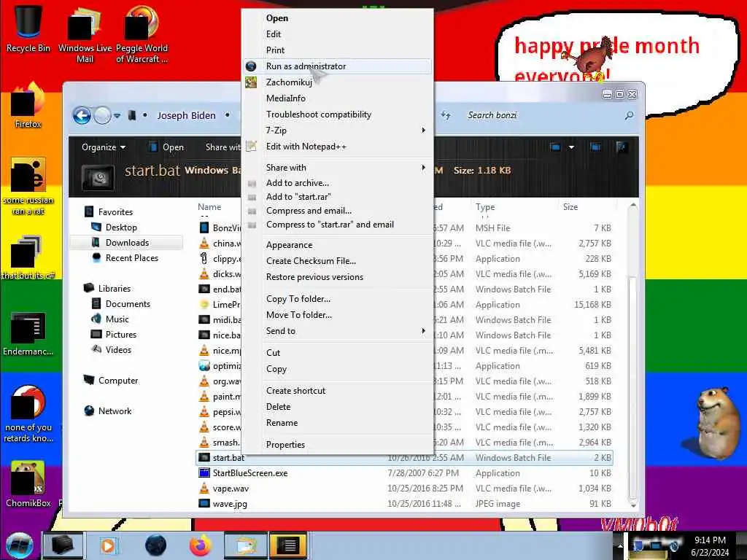Open Firefox from the taskbar
Viewport: 747px width, 560px height.
(201, 545)
